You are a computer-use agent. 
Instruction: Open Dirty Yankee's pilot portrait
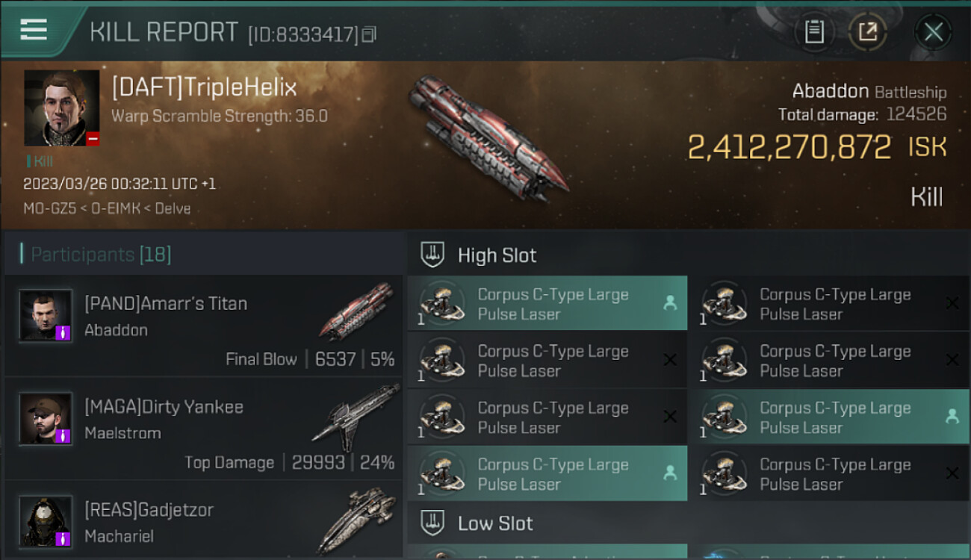tap(46, 418)
